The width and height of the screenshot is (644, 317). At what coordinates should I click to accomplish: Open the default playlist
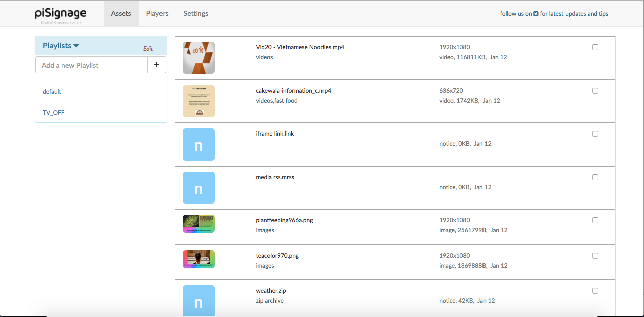52,92
